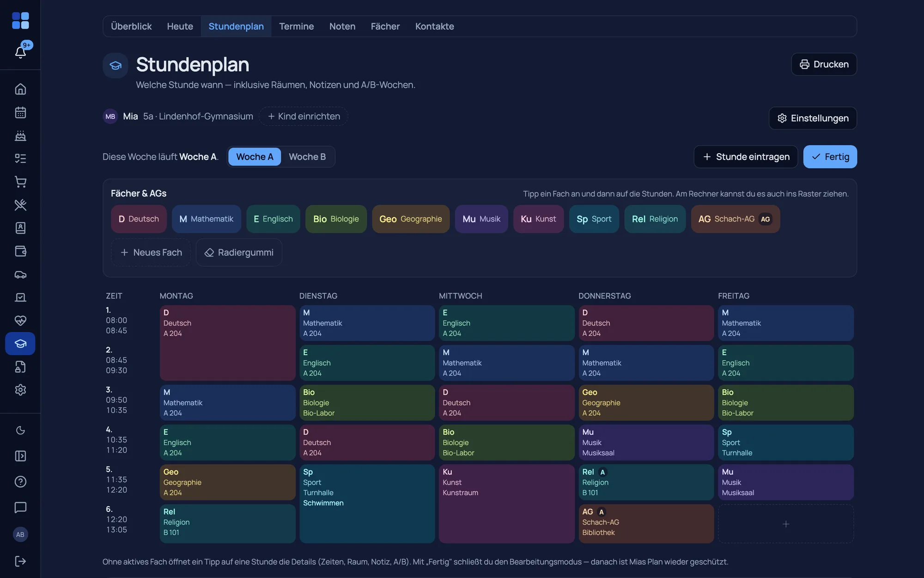The width and height of the screenshot is (924, 578).
Task: Open the birthday cake icon in sidebar
Action: pyautogui.click(x=20, y=135)
